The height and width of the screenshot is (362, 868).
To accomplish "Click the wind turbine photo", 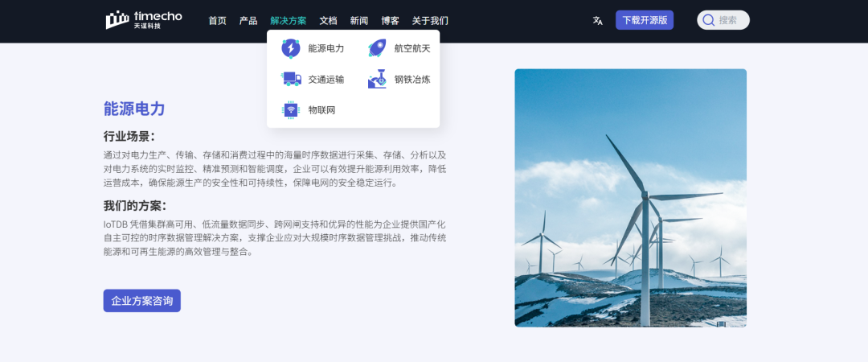I will click(631, 198).
